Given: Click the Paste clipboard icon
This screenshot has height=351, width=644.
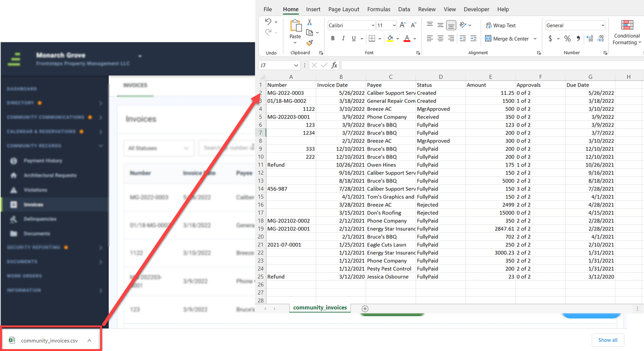Looking at the screenshot, I should tap(295, 25).
